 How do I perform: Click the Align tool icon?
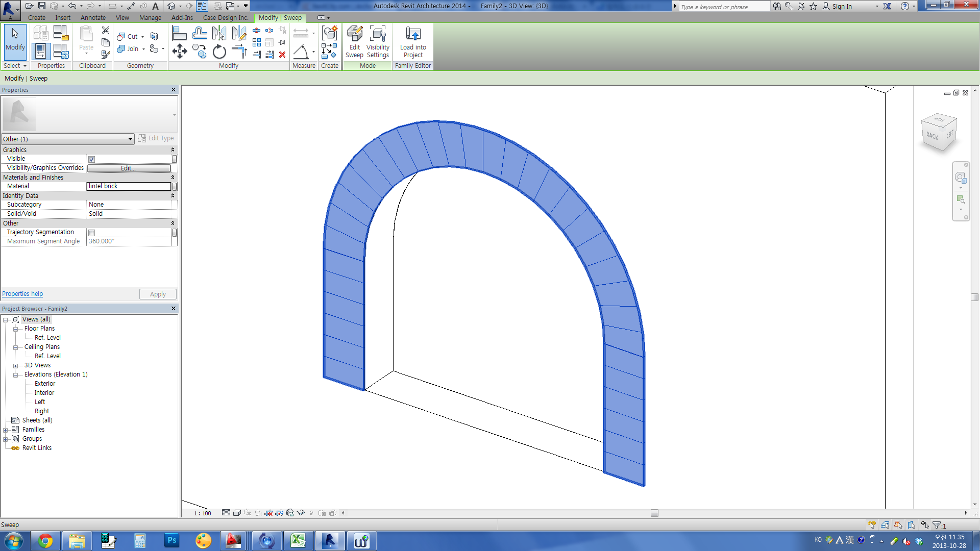pyautogui.click(x=179, y=34)
